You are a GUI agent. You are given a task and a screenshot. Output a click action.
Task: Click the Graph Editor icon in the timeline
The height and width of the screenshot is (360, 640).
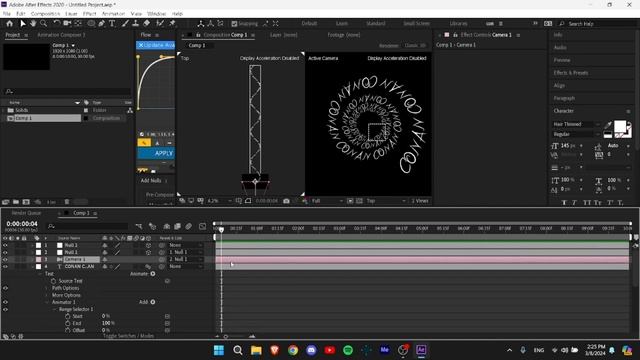pyautogui.click(x=202, y=226)
